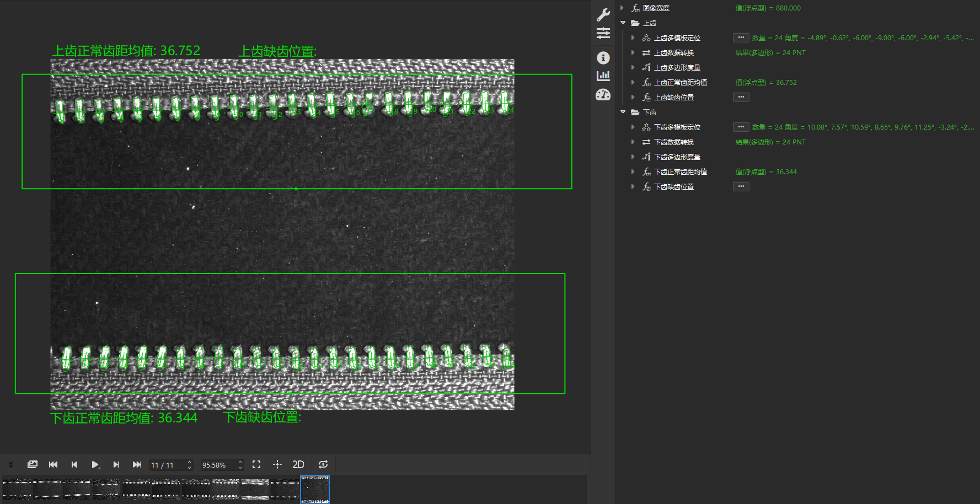Screen dimensions: 980x504
Task: Select the 下齿数据转换 tree item
Action: point(673,142)
